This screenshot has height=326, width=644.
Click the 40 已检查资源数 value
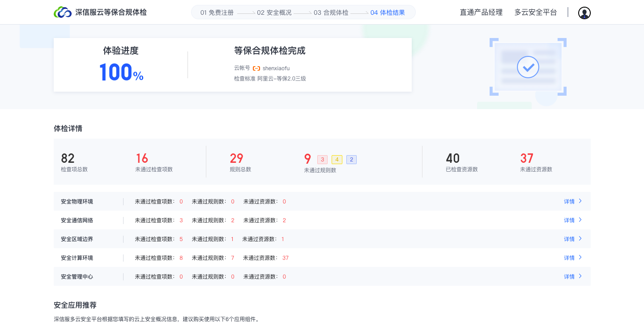coord(453,158)
